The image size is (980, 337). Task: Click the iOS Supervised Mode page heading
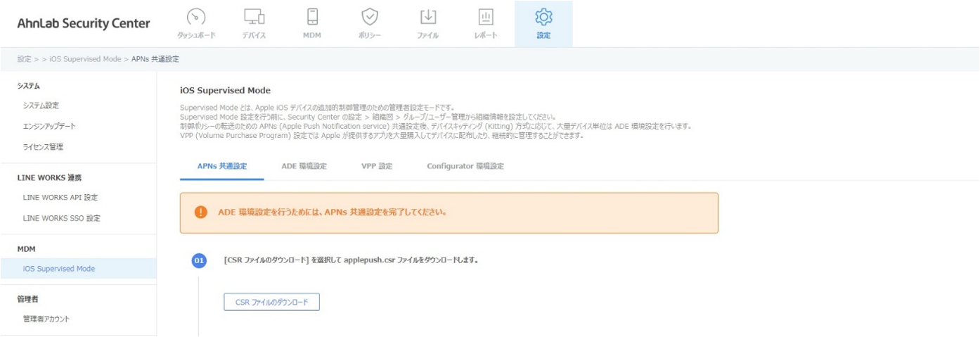coord(225,91)
